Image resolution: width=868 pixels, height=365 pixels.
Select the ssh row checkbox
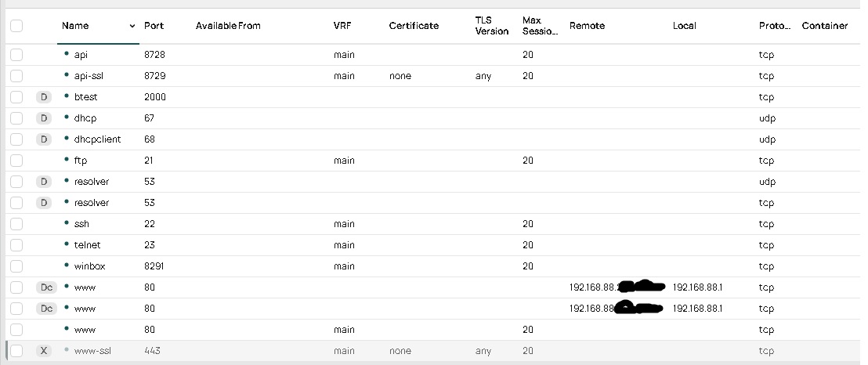pos(17,224)
